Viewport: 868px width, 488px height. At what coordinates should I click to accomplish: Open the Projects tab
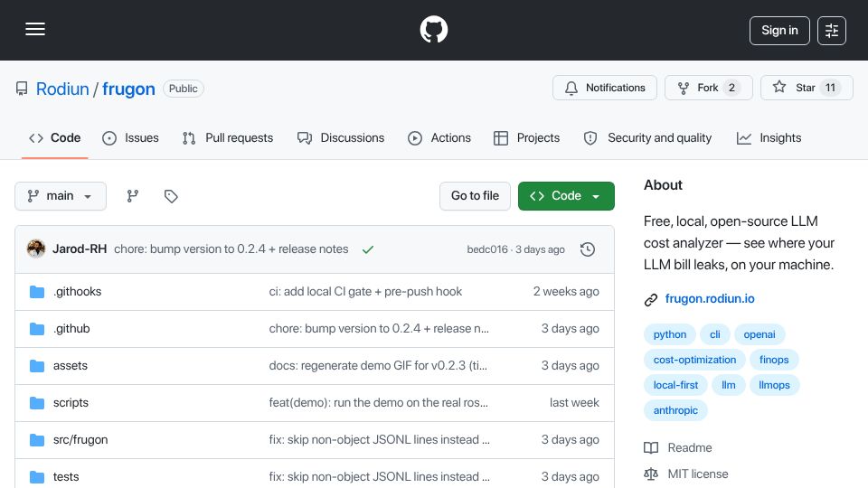[x=526, y=137]
